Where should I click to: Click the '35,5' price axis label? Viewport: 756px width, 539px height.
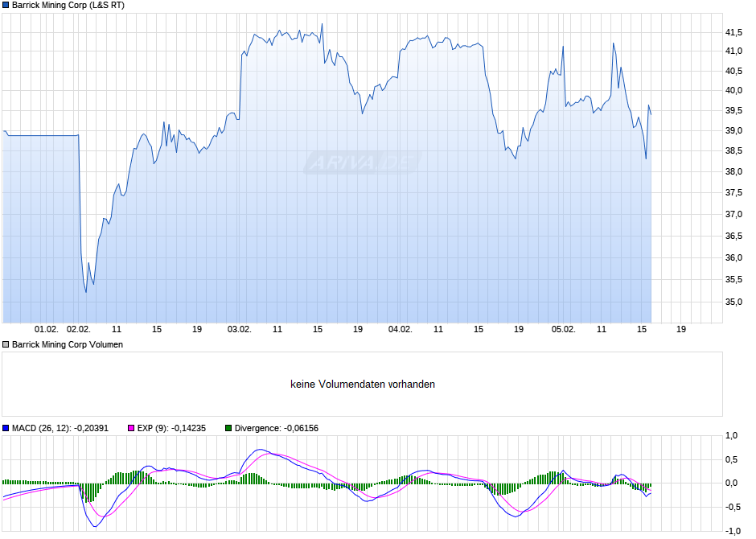pyautogui.click(x=733, y=280)
